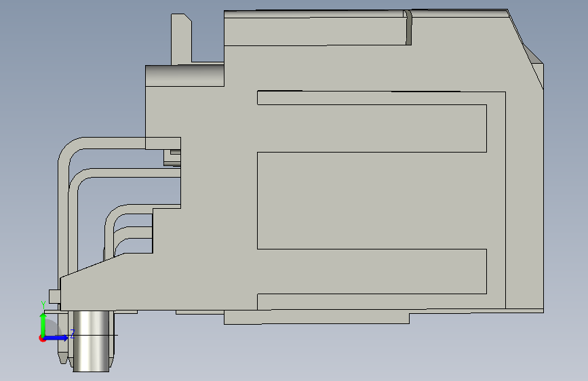Click the red origin dot of the triad

click(42, 339)
